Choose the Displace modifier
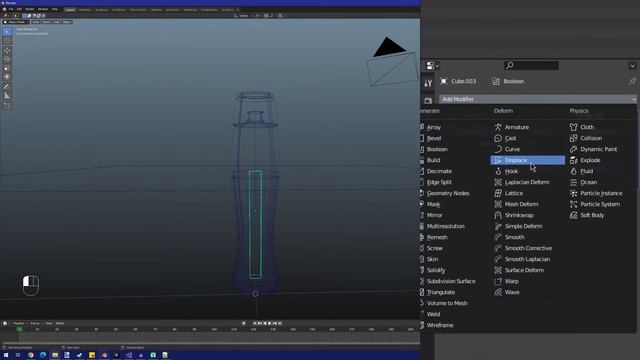The width and height of the screenshot is (640, 360). click(528, 160)
